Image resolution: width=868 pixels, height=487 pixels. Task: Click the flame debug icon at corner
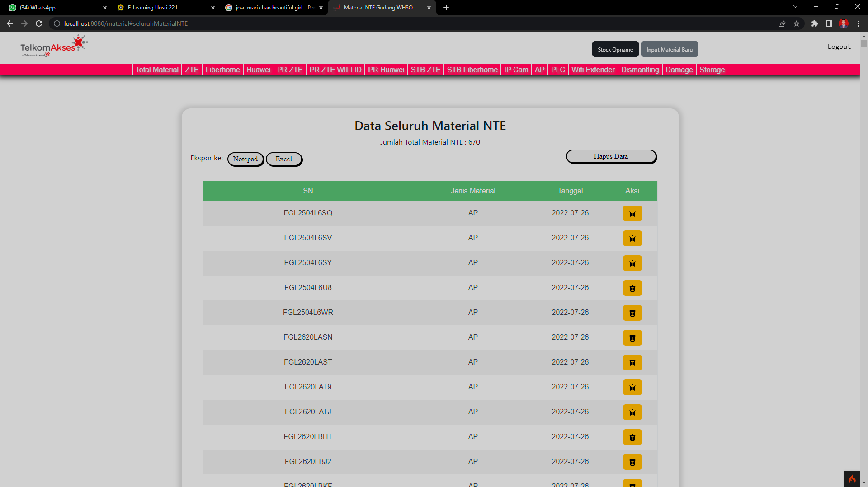point(852,479)
